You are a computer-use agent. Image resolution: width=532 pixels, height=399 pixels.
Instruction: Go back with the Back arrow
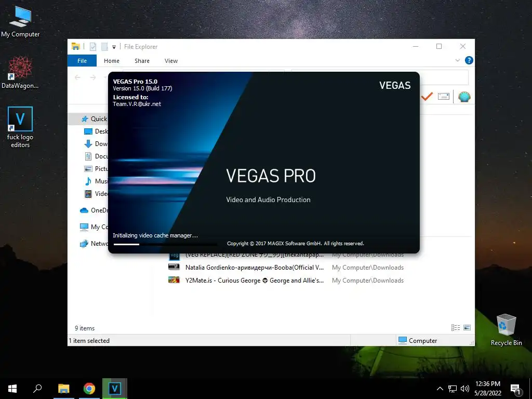click(77, 77)
